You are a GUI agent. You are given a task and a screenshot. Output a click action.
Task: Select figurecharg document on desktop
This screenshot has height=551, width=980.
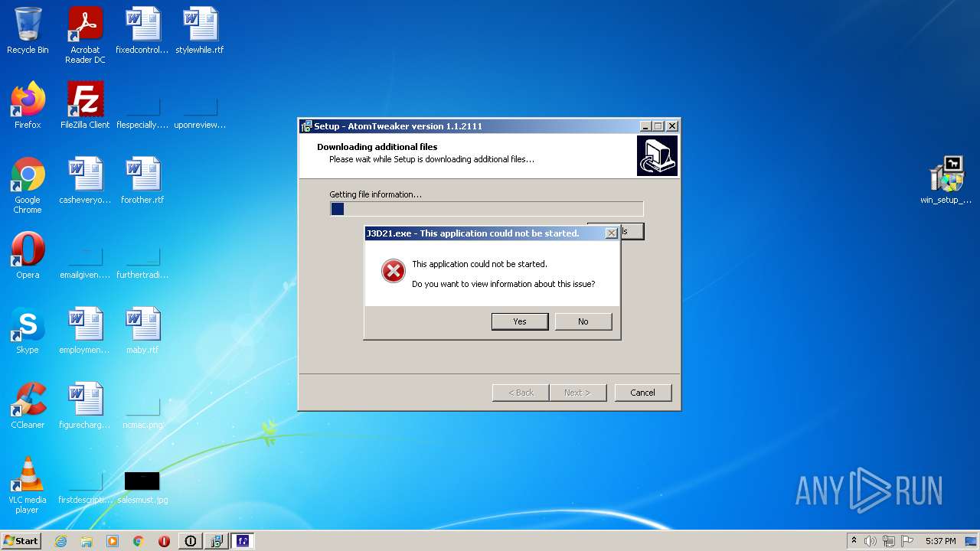85,406
